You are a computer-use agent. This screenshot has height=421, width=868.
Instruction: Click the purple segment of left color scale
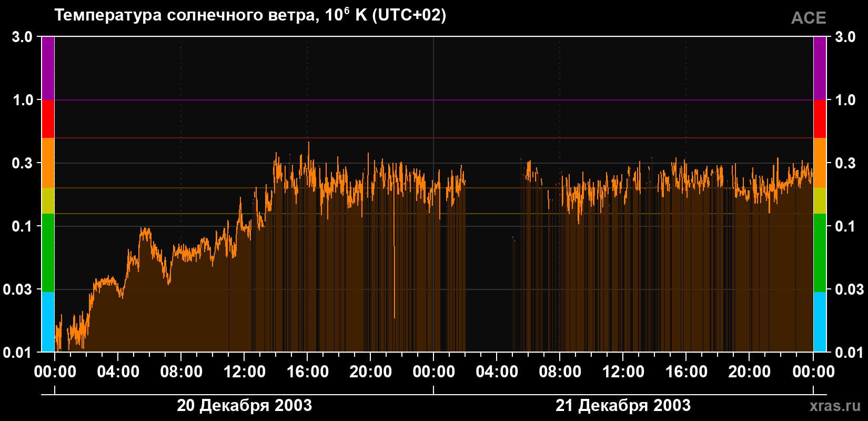(x=48, y=68)
